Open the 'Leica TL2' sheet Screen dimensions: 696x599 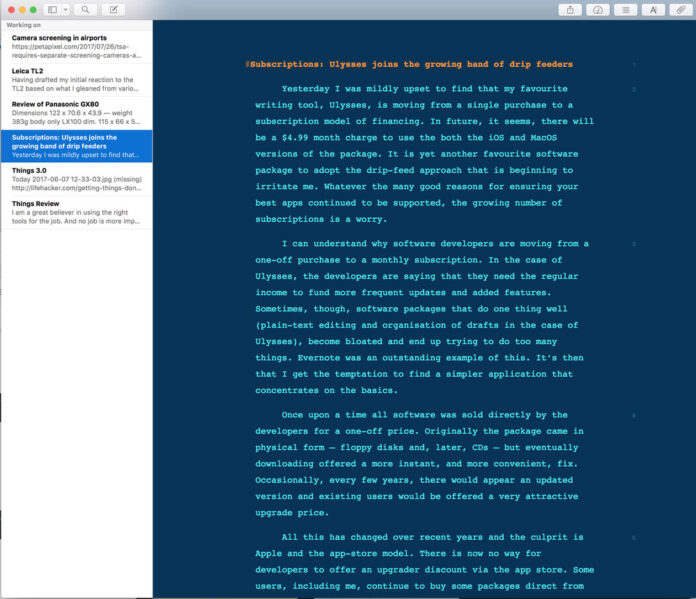point(76,77)
